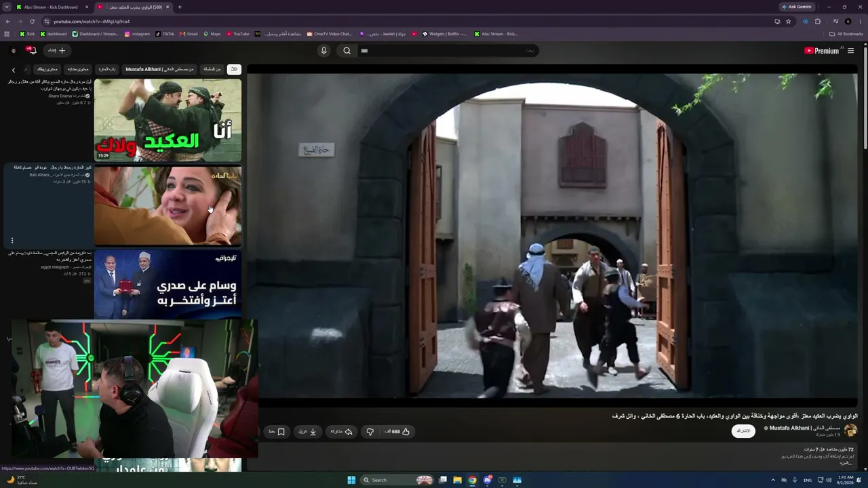Start voice search with the microphone icon
Image resolution: width=868 pixels, height=488 pixels.
[323, 51]
